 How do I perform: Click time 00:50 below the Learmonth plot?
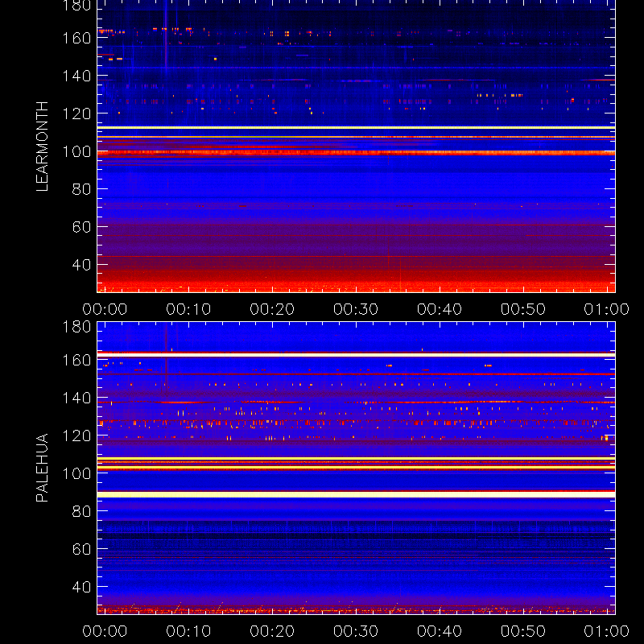(523, 309)
